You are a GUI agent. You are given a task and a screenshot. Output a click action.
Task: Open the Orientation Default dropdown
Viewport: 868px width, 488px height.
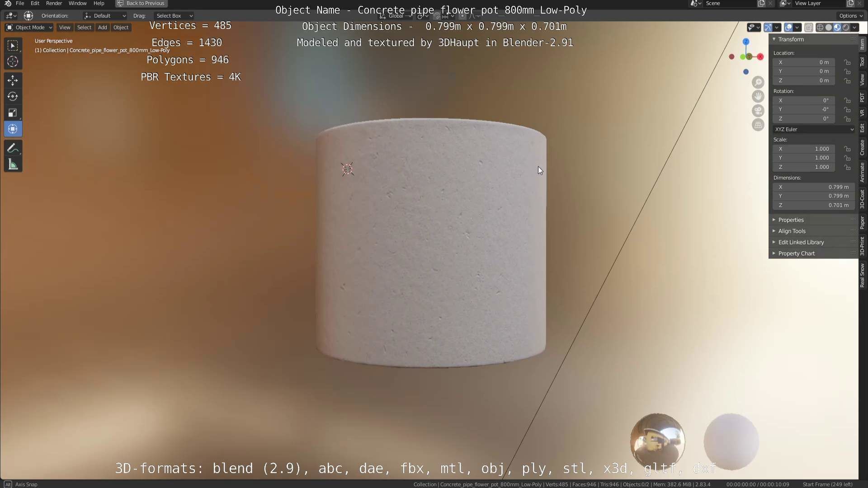tap(105, 16)
